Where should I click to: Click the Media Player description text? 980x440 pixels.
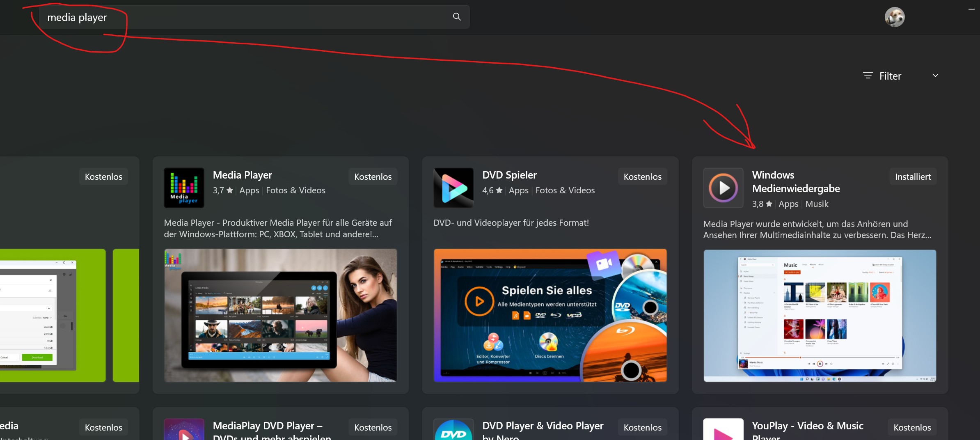[x=278, y=228]
